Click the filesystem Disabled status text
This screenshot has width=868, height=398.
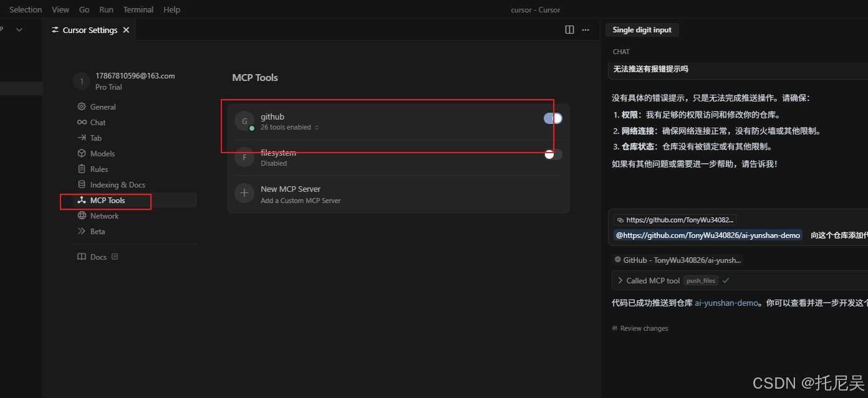(274, 163)
